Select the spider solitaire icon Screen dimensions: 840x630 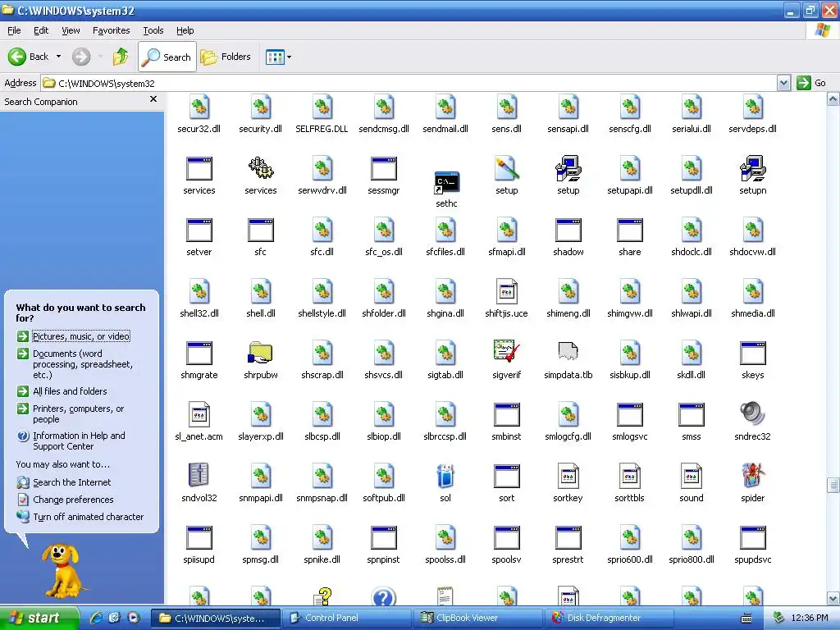pos(753,476)
